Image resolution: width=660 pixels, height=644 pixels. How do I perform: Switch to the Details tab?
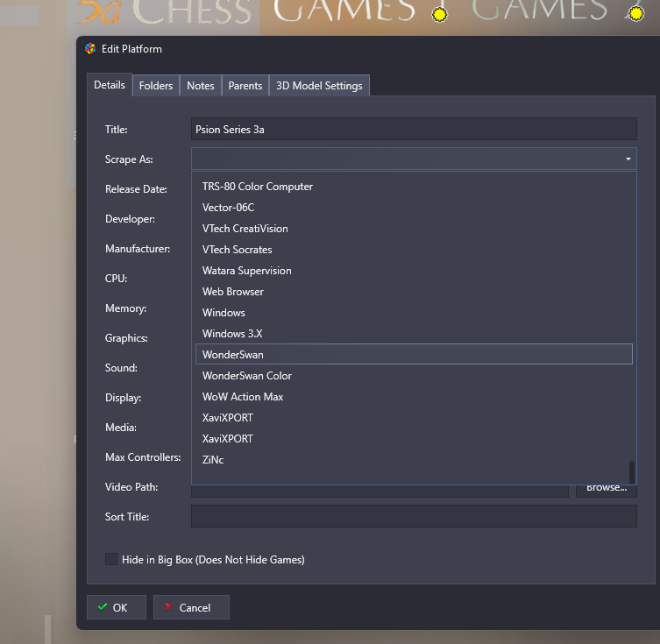[x=110, y=85]
